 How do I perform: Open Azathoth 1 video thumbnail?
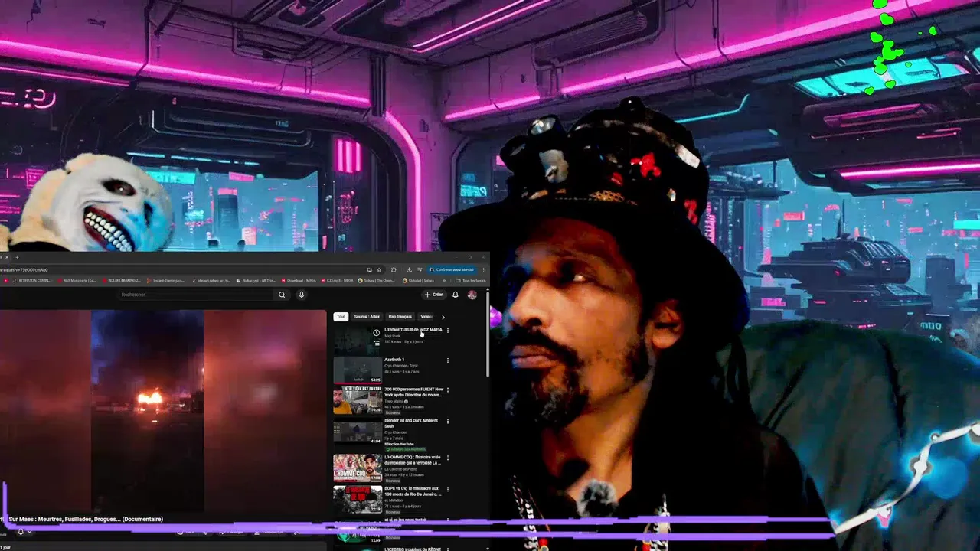[x=357, y=370]
